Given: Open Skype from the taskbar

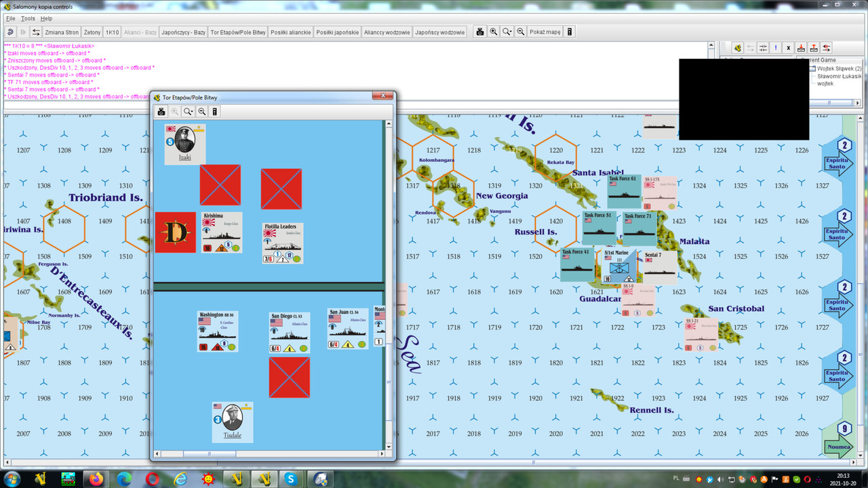Looking at the screenshot, I should 291,479.
